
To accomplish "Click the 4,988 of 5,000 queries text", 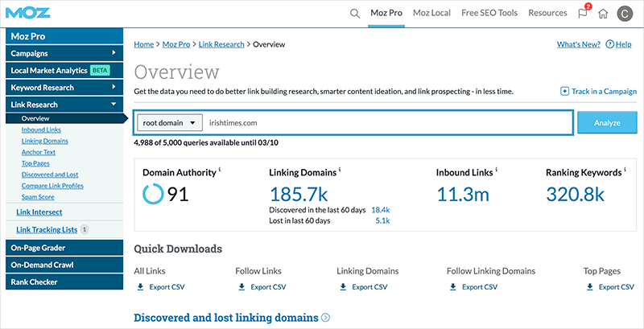I will click(207, 143).
